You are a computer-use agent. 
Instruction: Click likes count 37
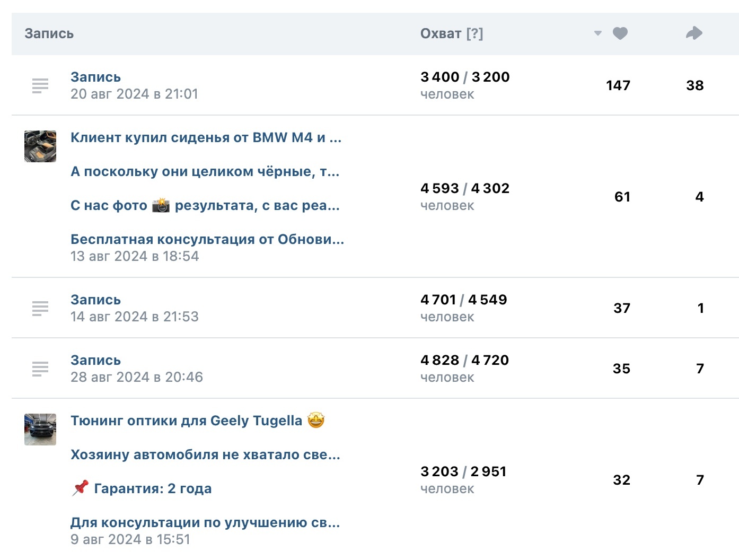click(622, 308)
